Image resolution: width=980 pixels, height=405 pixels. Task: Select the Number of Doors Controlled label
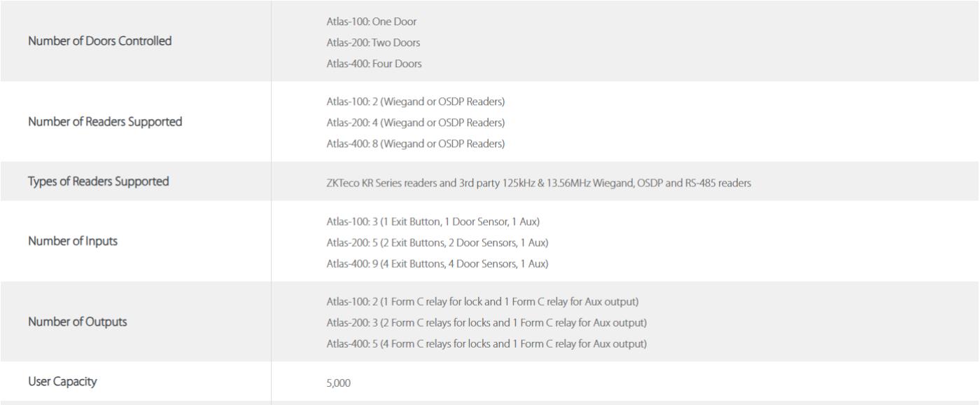[x=100, y=41]
